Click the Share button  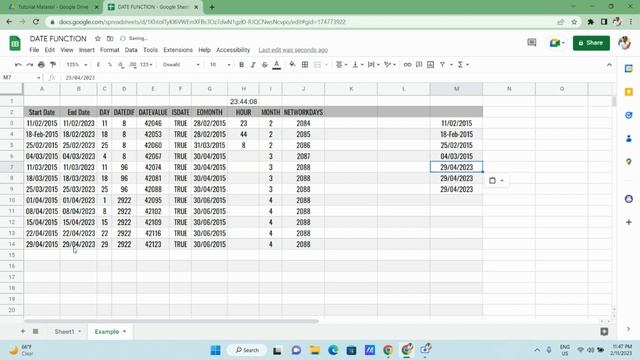click(591, 43)
